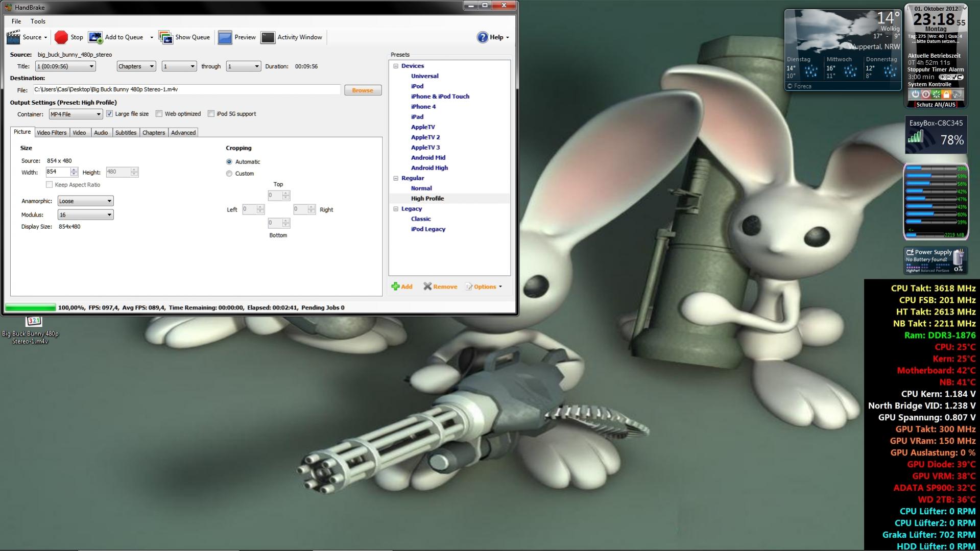The image size is (980, 551).
Task: Open the File menu
Action: (16, 21)
